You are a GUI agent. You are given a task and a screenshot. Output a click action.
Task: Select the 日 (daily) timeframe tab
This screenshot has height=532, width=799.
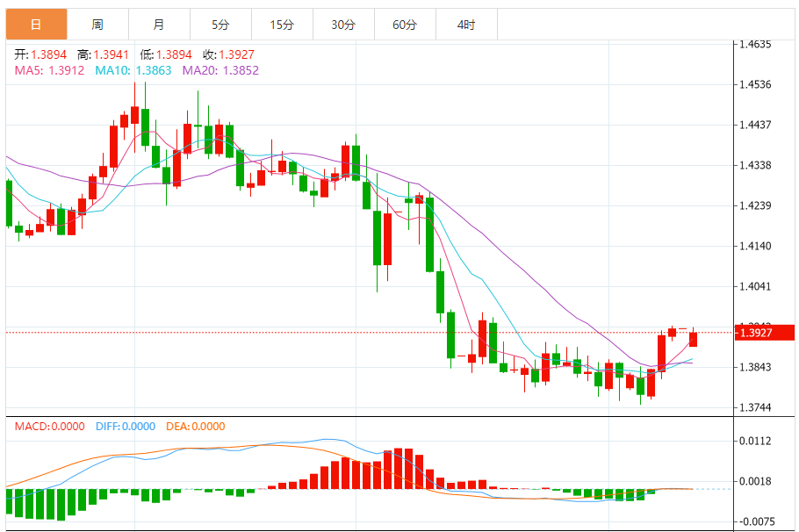tap(36, 25)
